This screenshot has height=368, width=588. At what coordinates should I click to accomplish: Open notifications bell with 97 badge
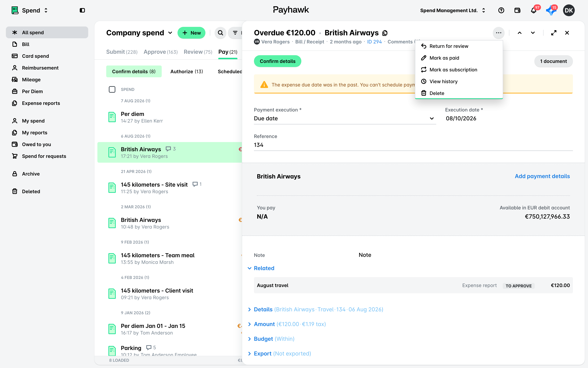click(x=534, y=10)
